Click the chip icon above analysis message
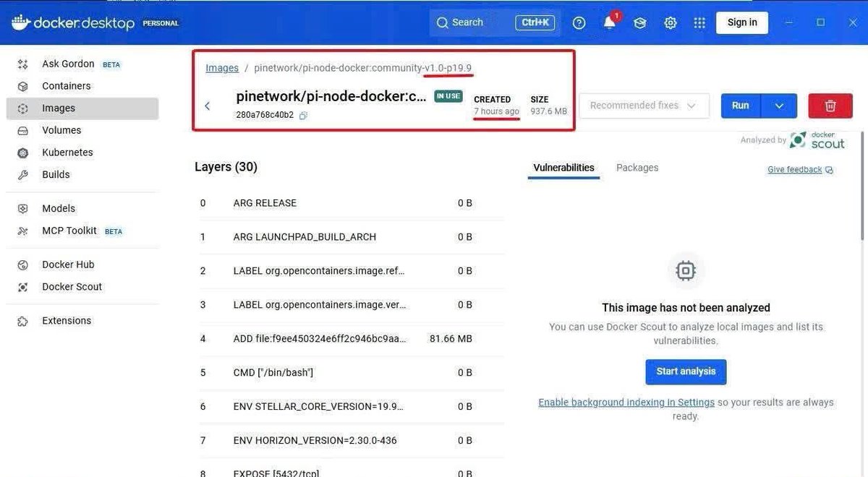The height and width of the screenshot is (477, 868). coord(685,271)
